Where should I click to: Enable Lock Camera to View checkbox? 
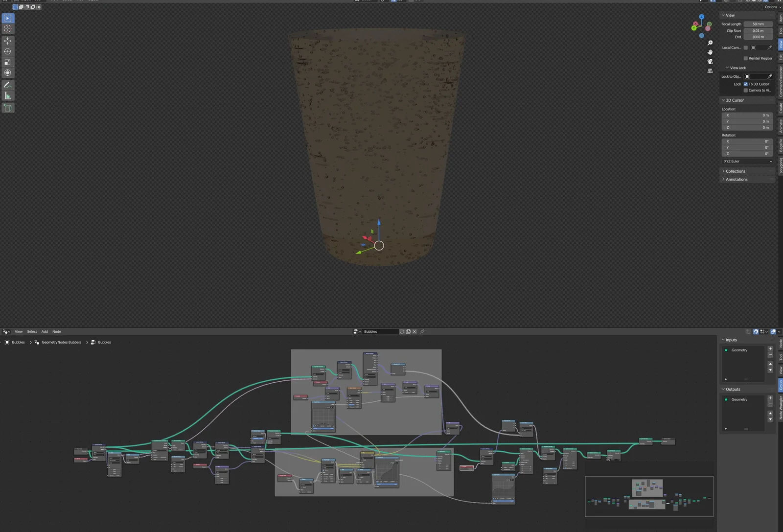(746, 91)
